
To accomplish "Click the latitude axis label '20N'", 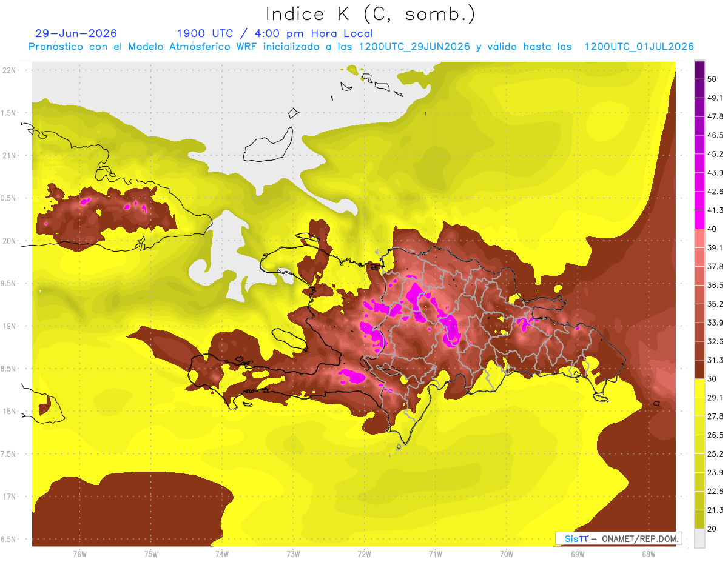I will 10,241.
